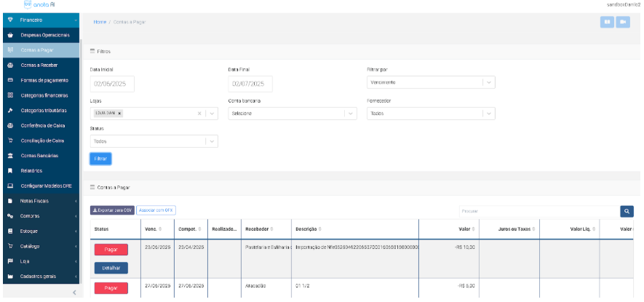
Task: Open the Conta bancária Selecione dropdown
Action: click(x=293, y=114)
